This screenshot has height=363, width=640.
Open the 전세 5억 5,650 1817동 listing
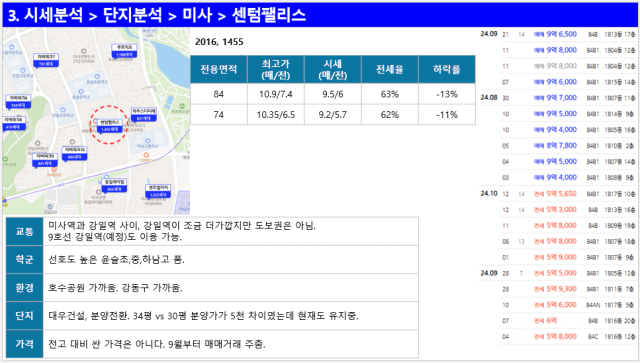click(x=569, y=194)
